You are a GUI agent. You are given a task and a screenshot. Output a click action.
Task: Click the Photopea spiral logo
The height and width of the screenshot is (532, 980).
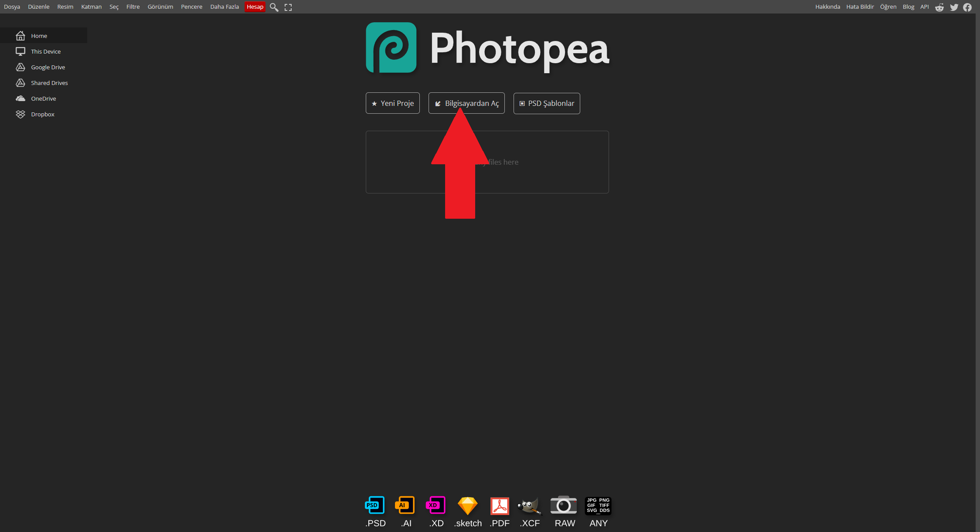pos(391,47)
